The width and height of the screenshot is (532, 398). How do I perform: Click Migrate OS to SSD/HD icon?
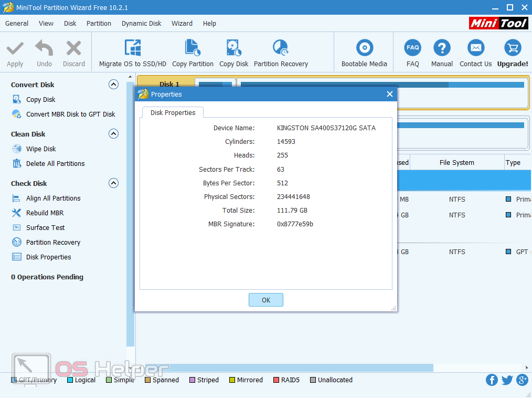[x=132, y=48]
